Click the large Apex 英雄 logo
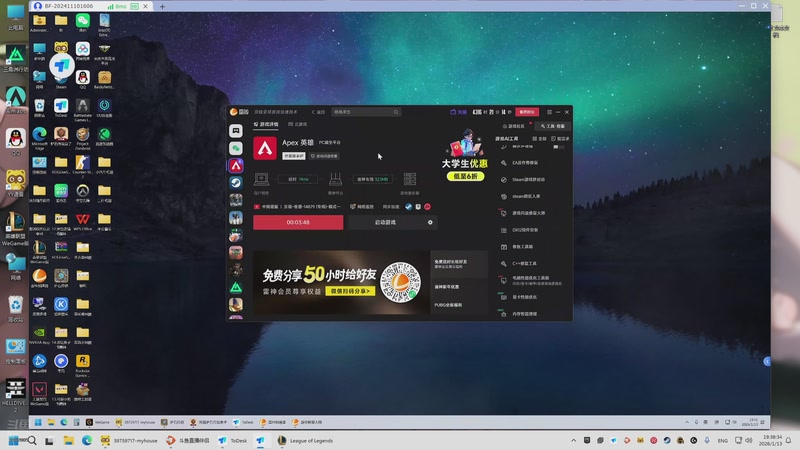 point(265,148)
